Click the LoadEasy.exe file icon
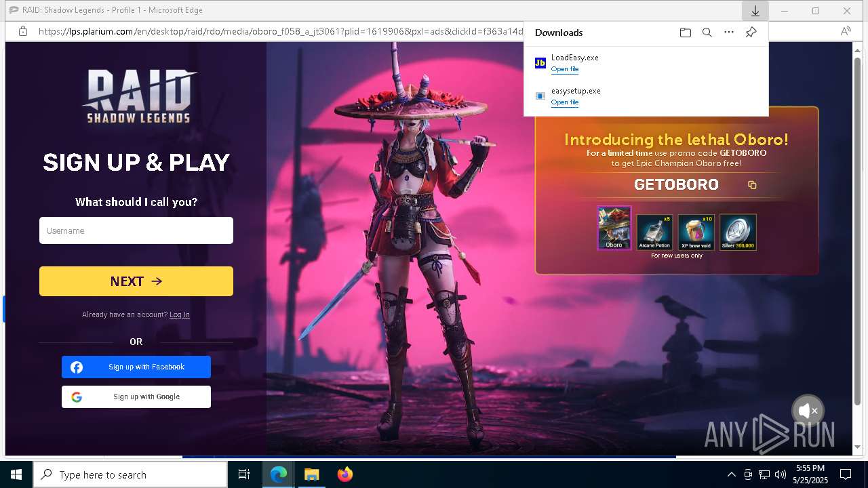 click(540, 63)
